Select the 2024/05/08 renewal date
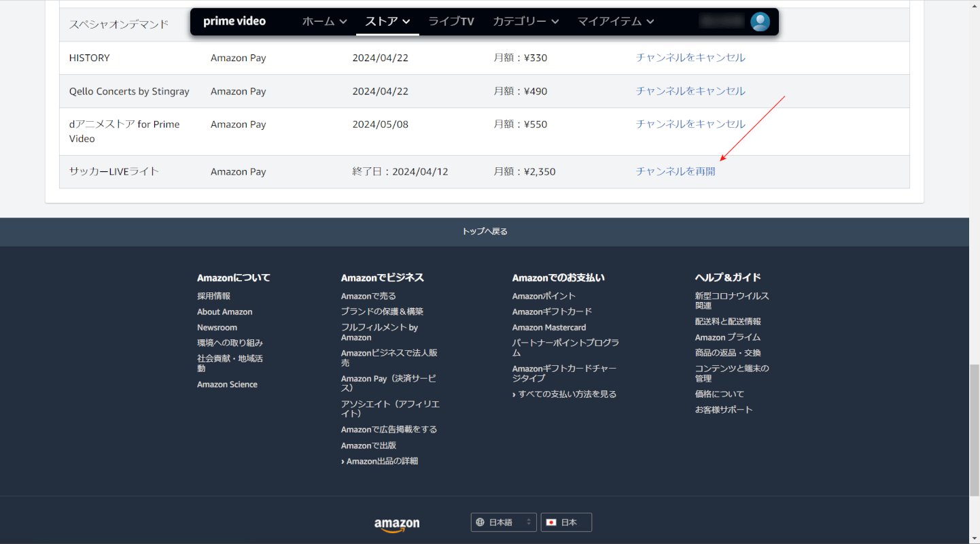The width and height of the screenshot is (980, 544). 381,124
